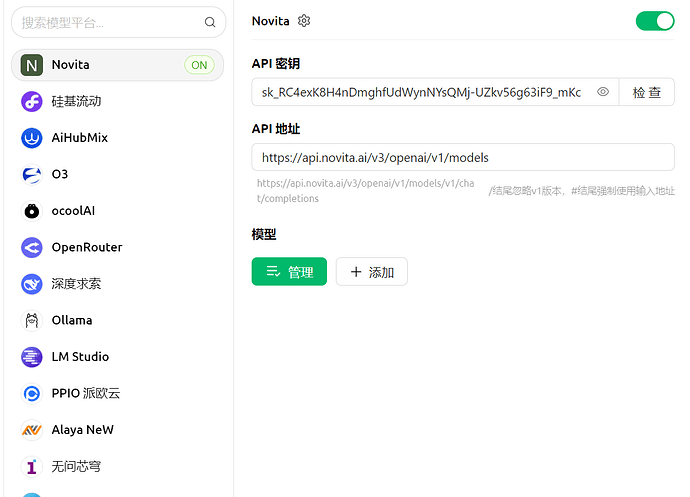The height and width of the screenshot is (497, 690).
Task: Click the ocoolAI provider logo
Action: pos(32,211)
